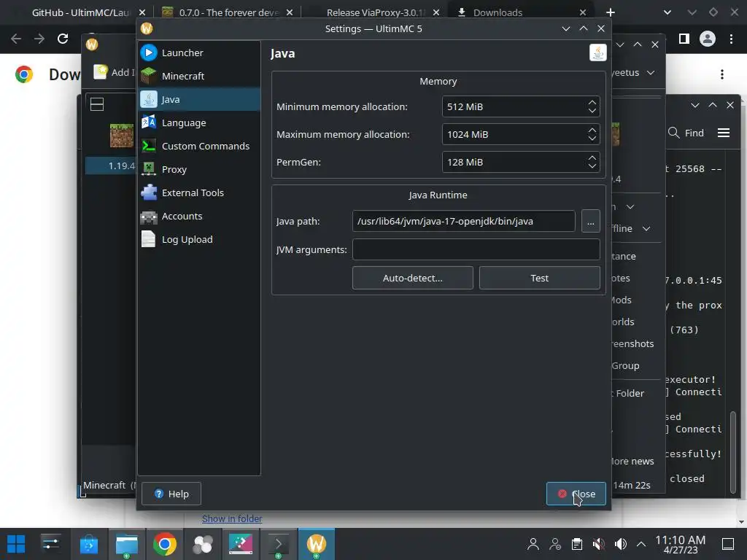Click the Help button in Settings
This screenshot has height=560, width=747.
(x=171, y=494)
